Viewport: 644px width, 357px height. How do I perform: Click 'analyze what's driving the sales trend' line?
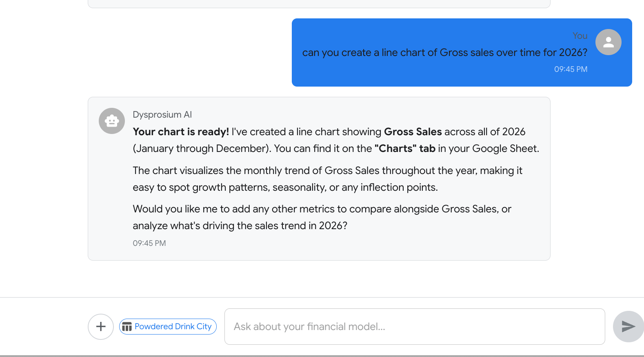(240, 226)
